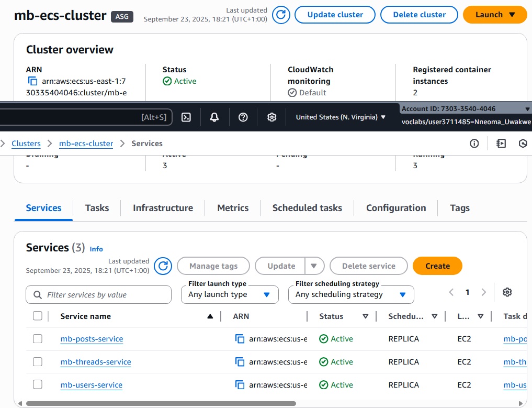Copy ARN of mb-posts-service

click(x=240, y=339)
